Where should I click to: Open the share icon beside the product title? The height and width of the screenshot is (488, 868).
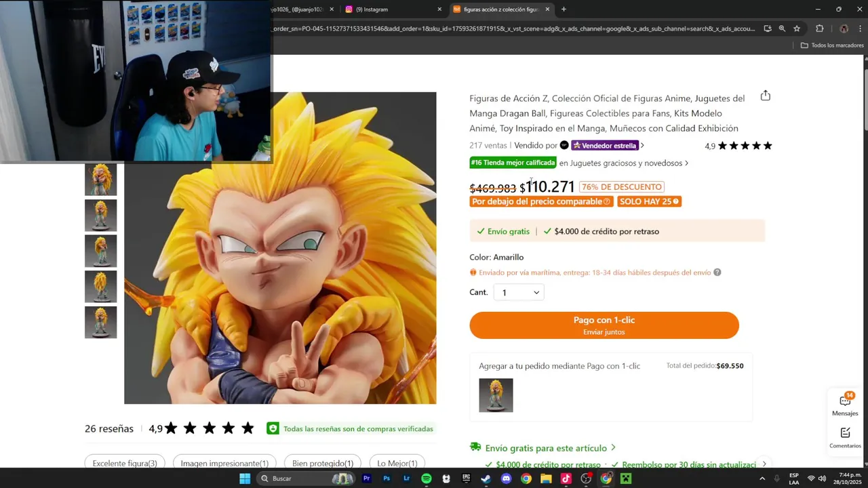click(766, 96)
